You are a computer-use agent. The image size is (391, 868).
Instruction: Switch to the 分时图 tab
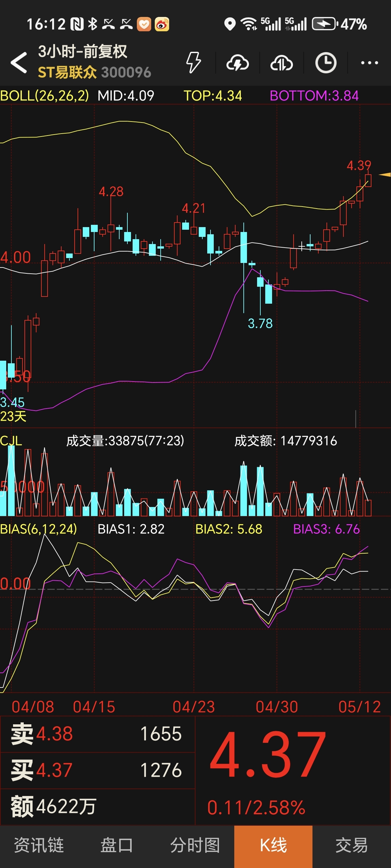(195, 846)
